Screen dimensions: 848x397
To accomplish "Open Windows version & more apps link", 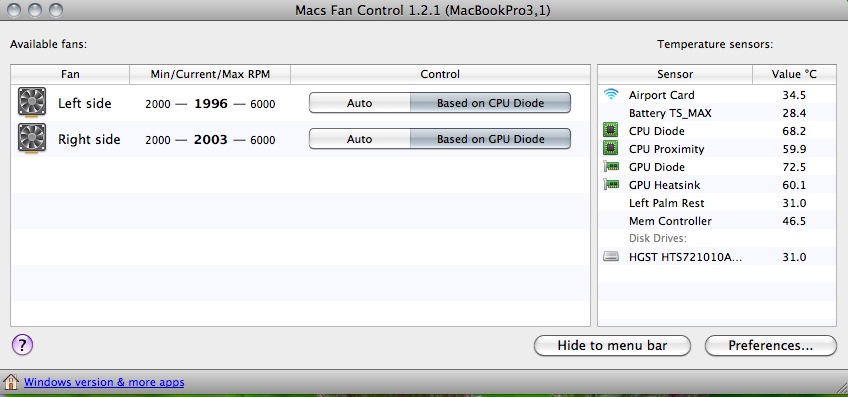I will [x=104, y=382].
